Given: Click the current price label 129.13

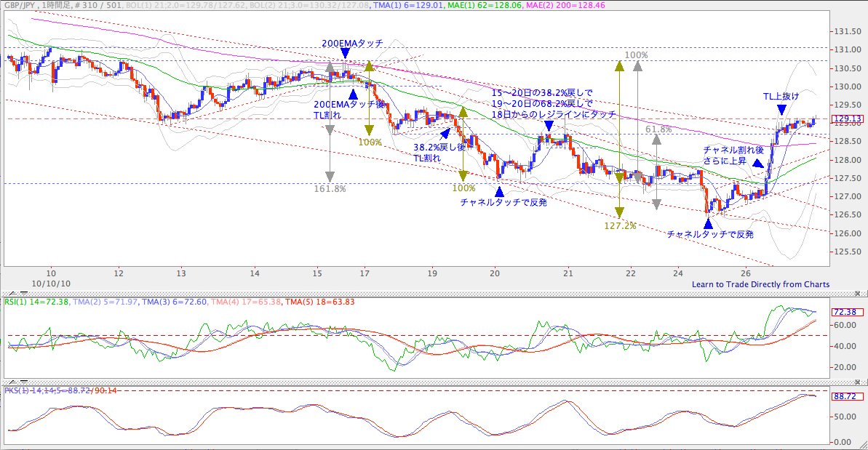Looking at the screenshot, I should coord(848,118).
